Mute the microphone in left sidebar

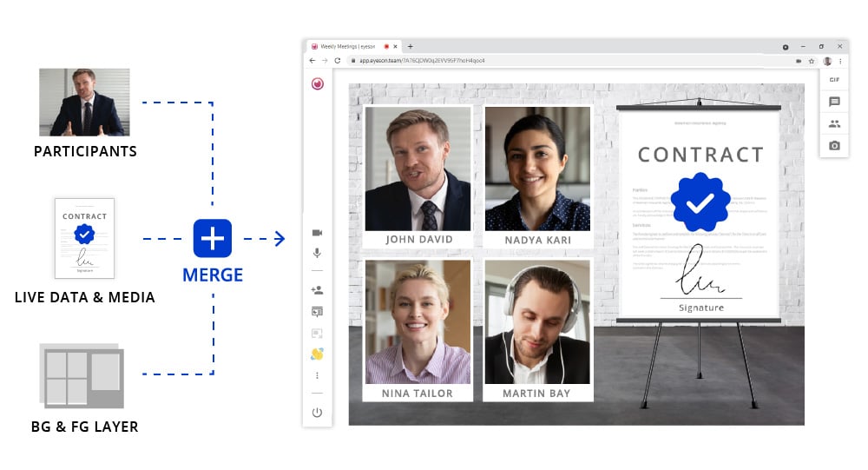click(317, 254)
